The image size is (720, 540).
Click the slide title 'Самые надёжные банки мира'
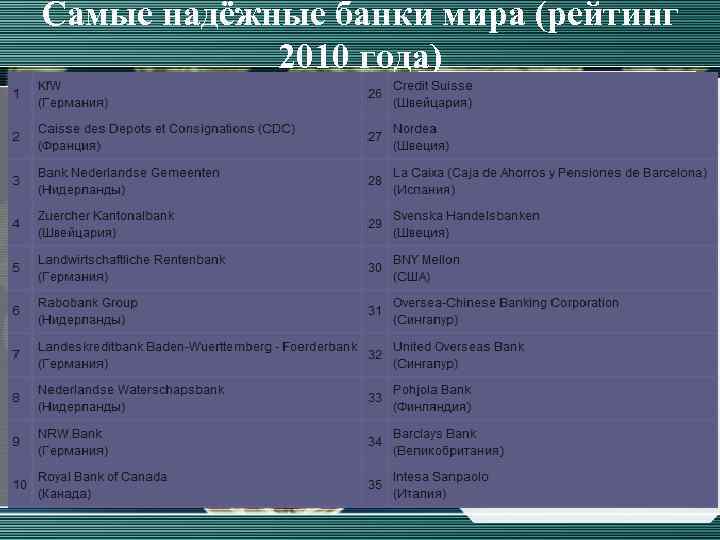[284, 14]
